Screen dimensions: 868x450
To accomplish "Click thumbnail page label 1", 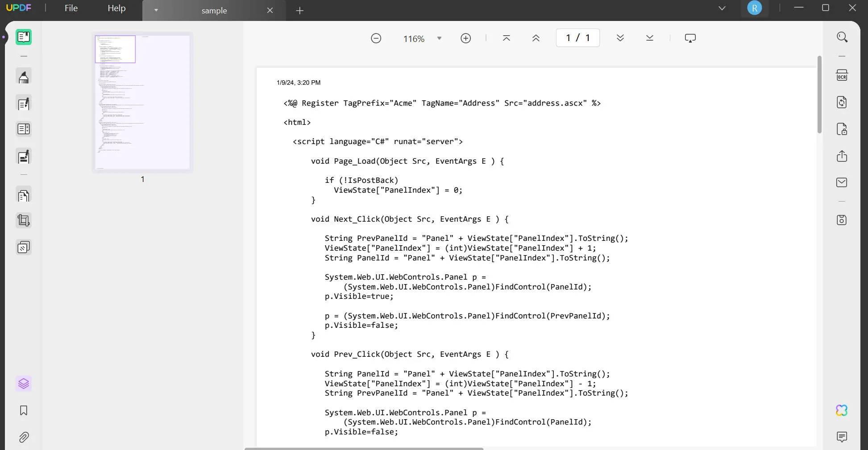I will pyautogui.click(x=142, y=179).
